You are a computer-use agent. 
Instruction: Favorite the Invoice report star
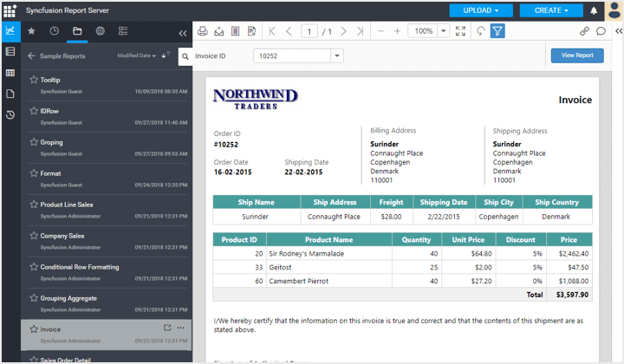pos(34,329)
